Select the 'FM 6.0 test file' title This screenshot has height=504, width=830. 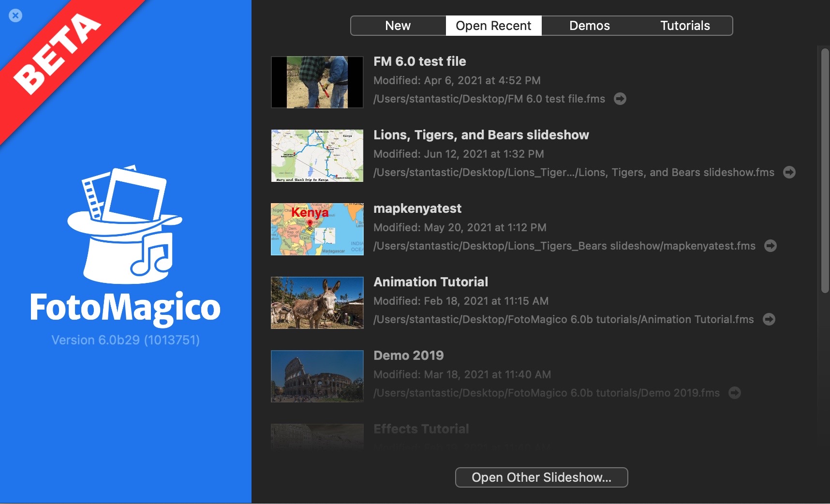pos(420,61)
